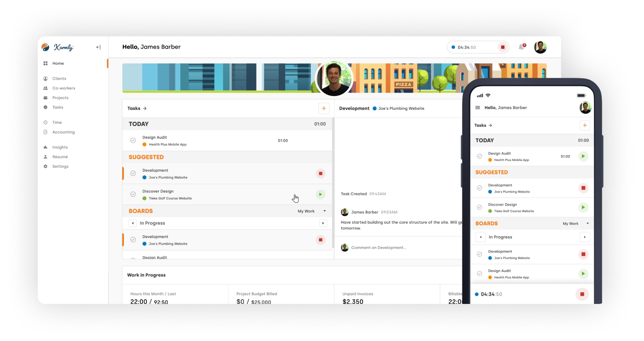Mark phone Boards Design Audit task complete
644x341 pixels.
pos(479,274)
